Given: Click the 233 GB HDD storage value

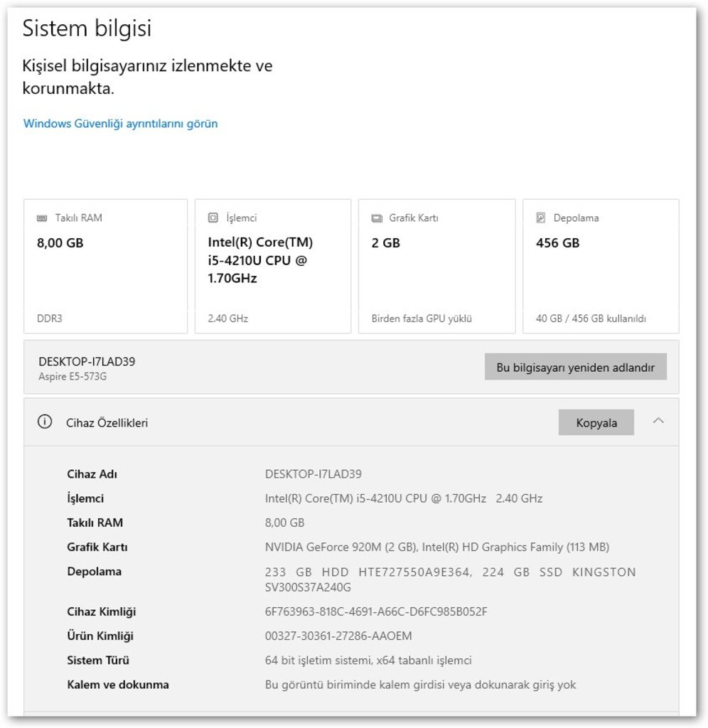Looking at the screenshot, I should pyautogui.click(x=451, y=579).
